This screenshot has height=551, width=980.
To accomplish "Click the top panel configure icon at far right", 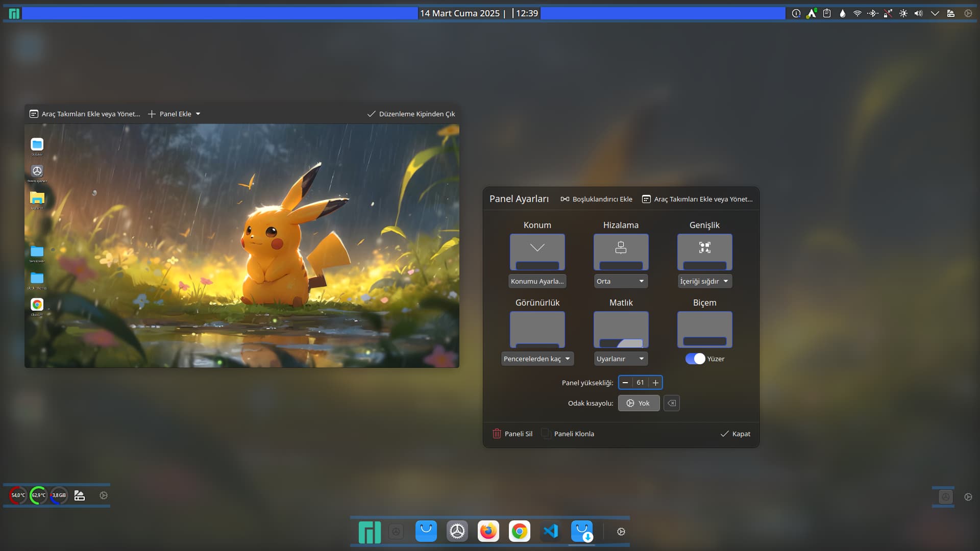I will (968, 13).
